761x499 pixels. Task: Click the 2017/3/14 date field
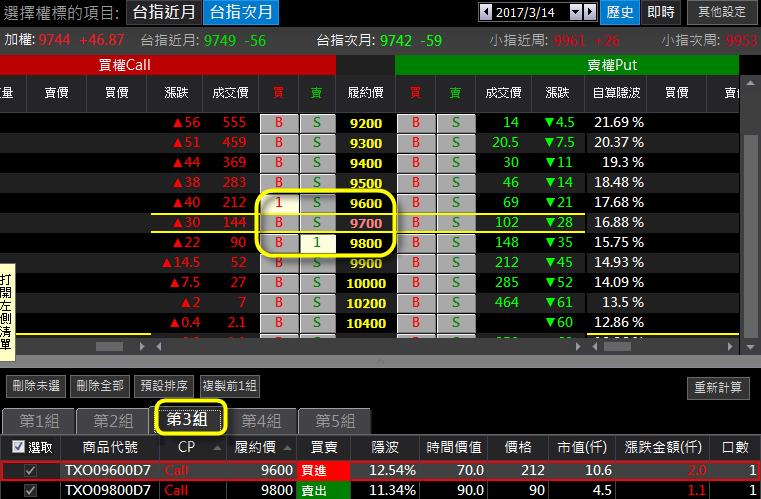coord(530,12)
